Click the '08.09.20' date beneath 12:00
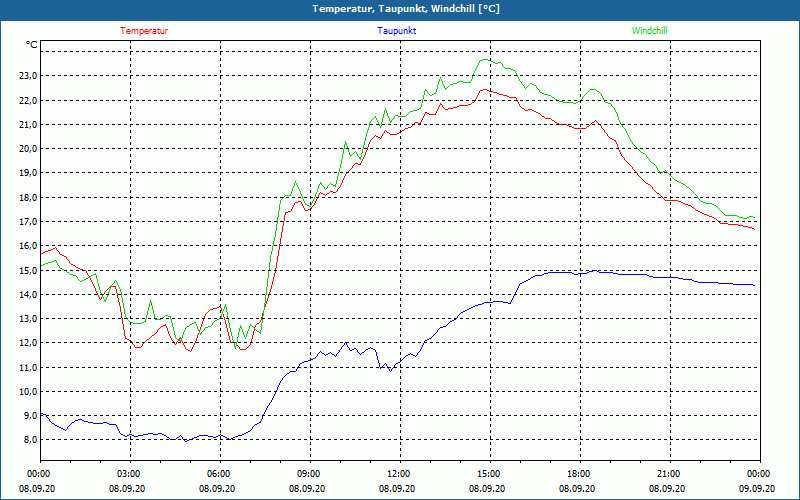Screen dimensions: 800x500 (397, 488)
